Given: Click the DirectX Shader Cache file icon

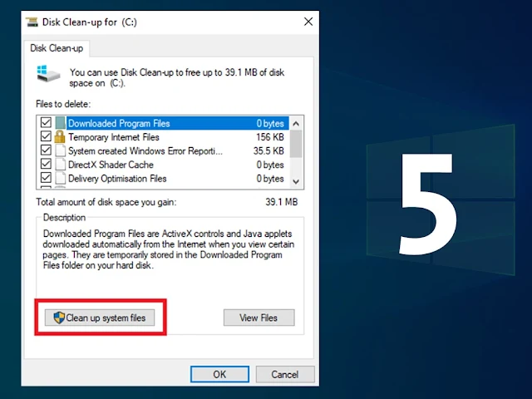Looking at the screenshot, I should [x=61, y=165].
